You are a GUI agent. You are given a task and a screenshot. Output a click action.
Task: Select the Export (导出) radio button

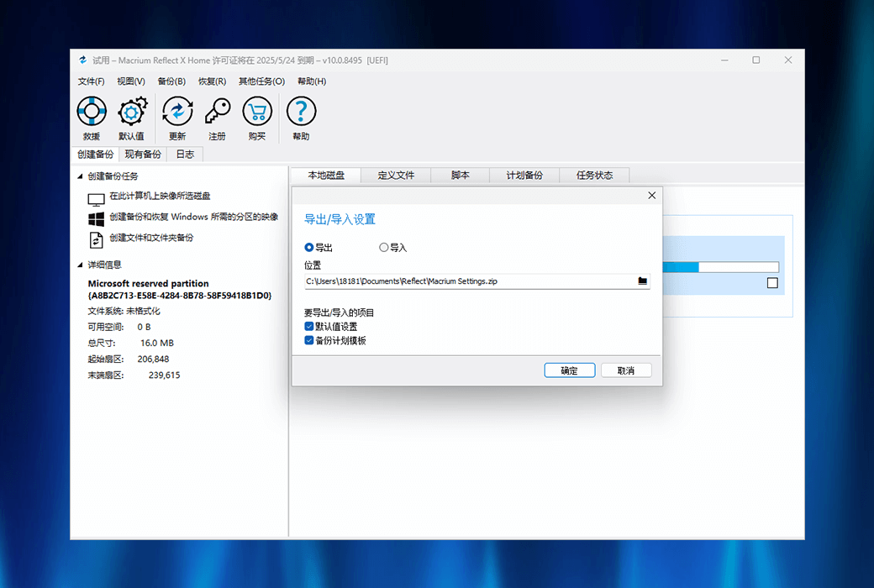click(308, 248)
